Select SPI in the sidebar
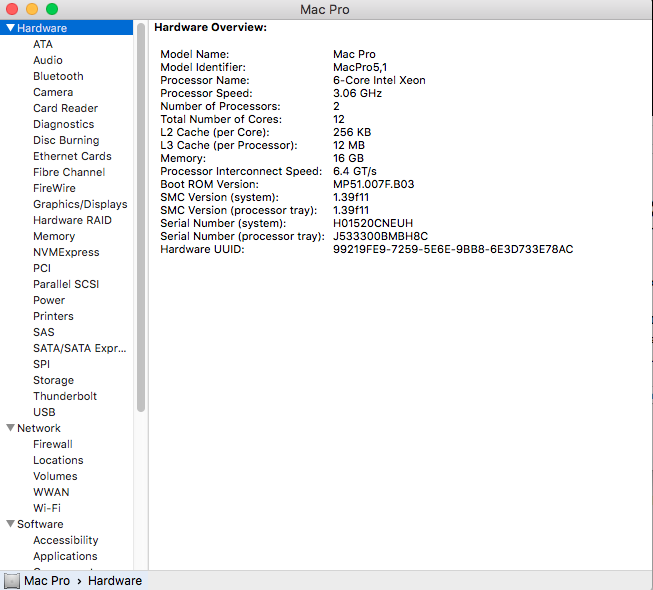Viewport: 653px width, 590px height. coord(42,364)
